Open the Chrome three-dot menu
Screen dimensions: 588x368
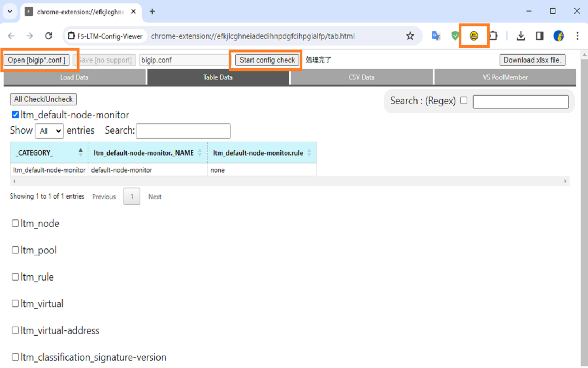577,35
